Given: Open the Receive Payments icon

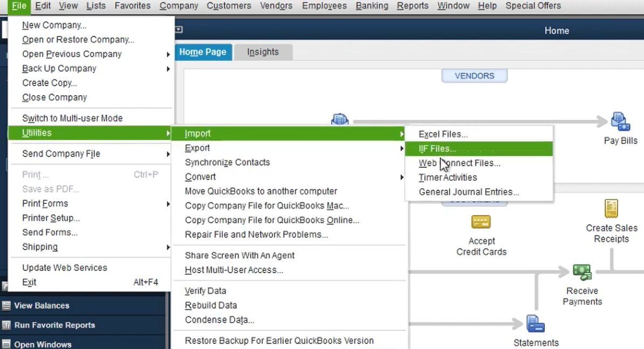Looking at the screenshot, I should (x=582, y=272).
